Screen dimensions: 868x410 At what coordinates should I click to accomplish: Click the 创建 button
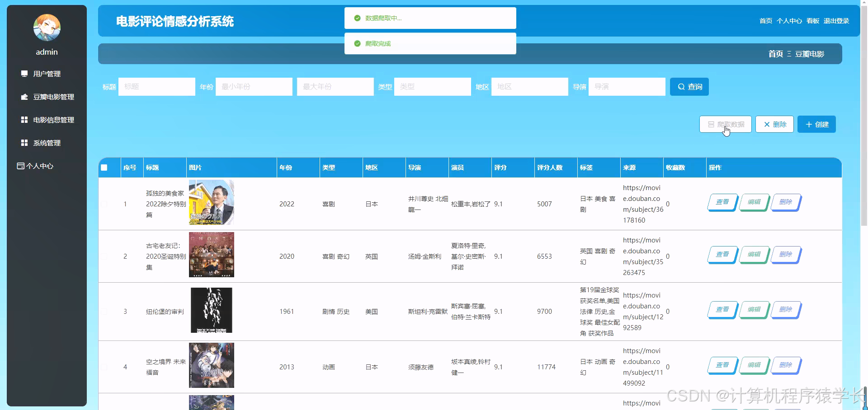coord(817,124)
